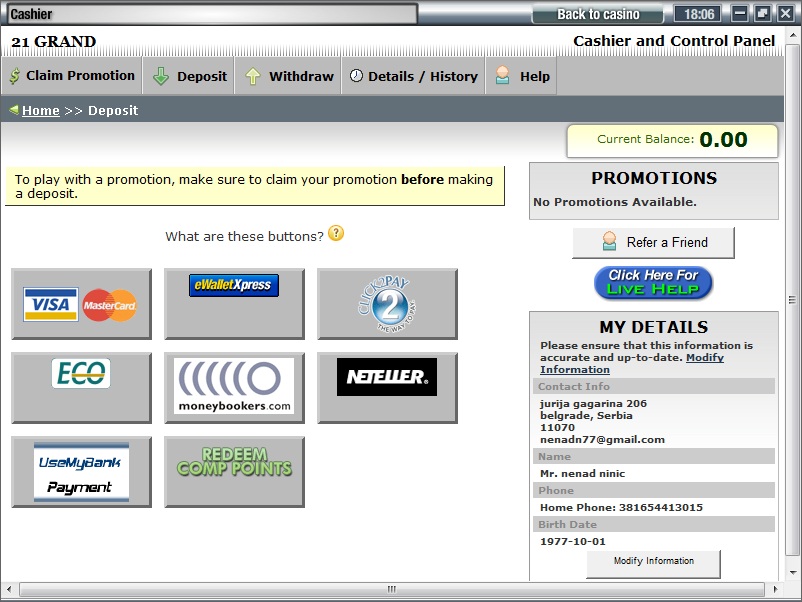Click the horizontal scrollbar right arrow
Screen dimensions: 802x602
(x=775, y=589)
